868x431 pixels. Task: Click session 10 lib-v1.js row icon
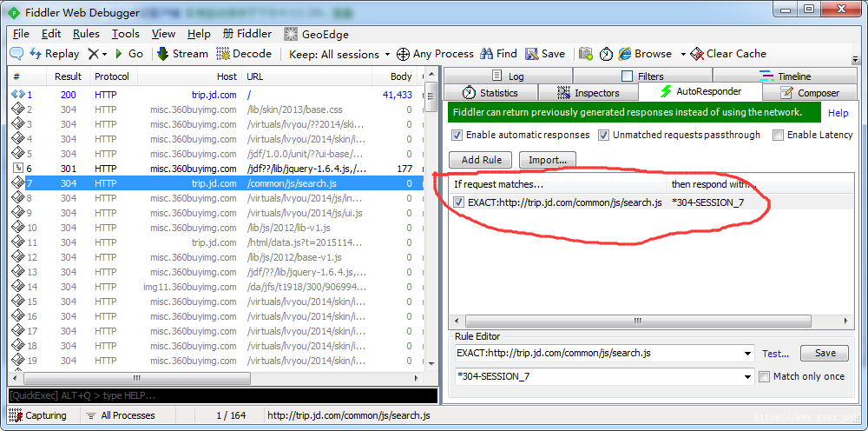click(x=17, y=228)
